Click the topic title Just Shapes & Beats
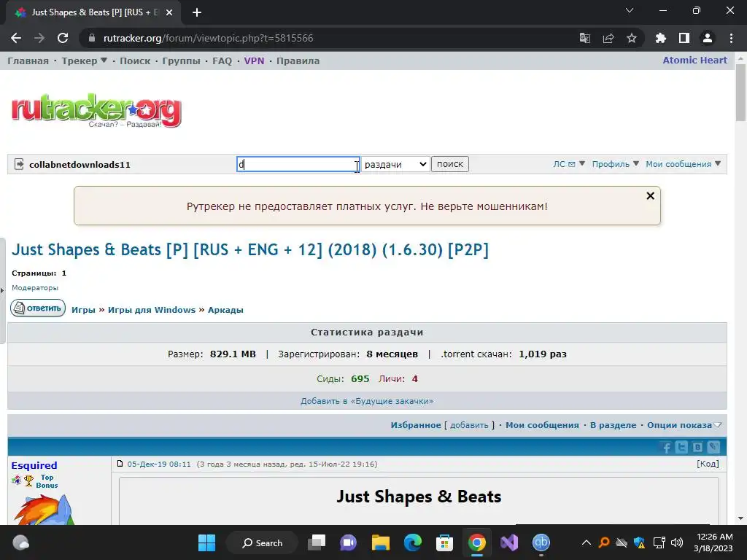Viewport: 747px width, 560px height. point(250,249)
